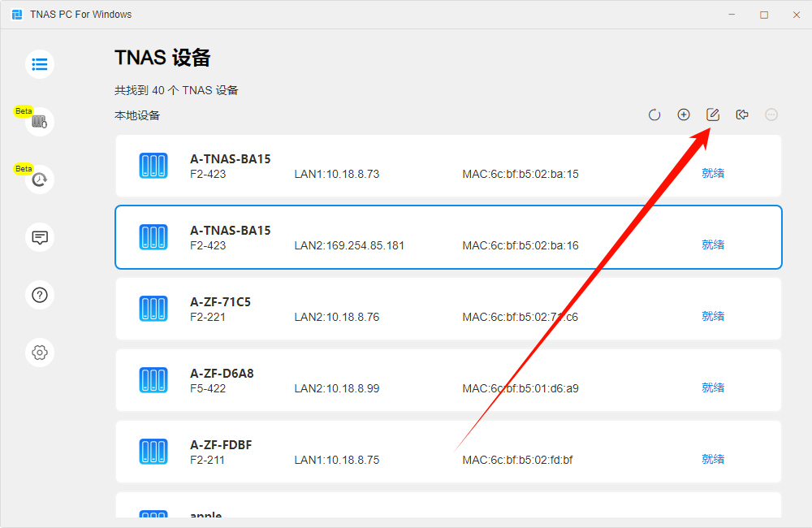Open the Beta backup clock sidebar icon
Screen dimensions: 812x528
coord(40,180)
